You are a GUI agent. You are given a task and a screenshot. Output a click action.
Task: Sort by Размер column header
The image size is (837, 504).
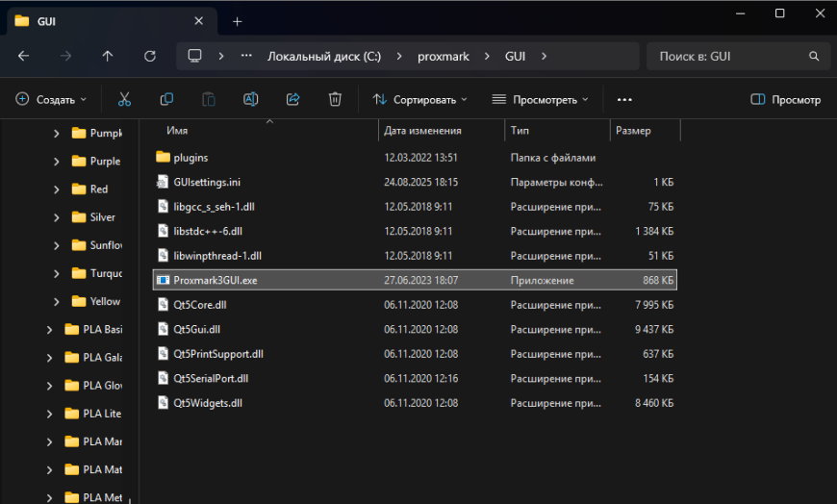[633, 130]
